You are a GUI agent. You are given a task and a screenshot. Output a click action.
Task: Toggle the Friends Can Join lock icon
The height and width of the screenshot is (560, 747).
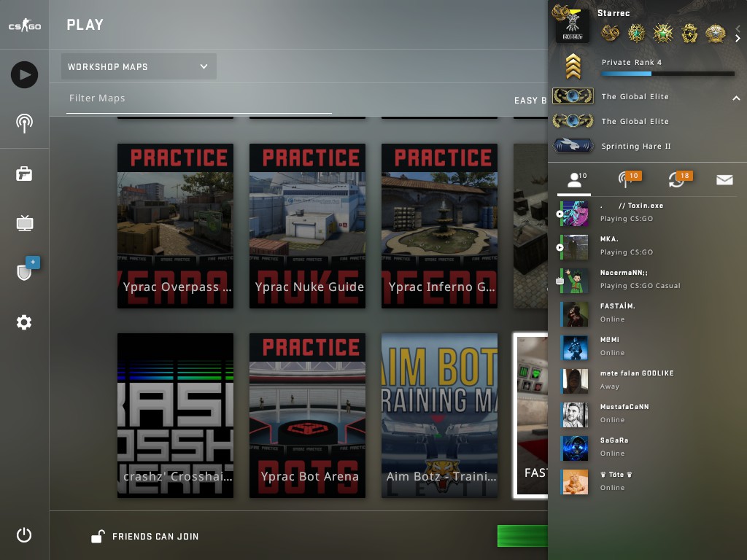click(x=98, y=537)
